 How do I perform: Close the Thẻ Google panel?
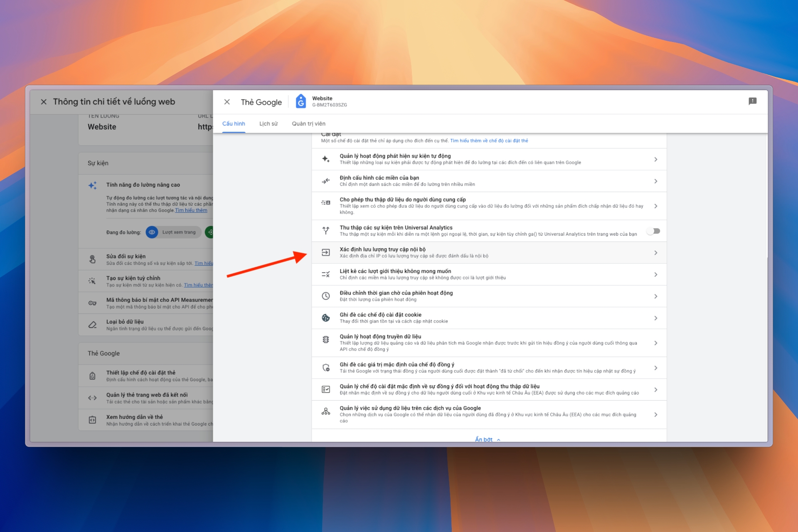tap(227, 102)
